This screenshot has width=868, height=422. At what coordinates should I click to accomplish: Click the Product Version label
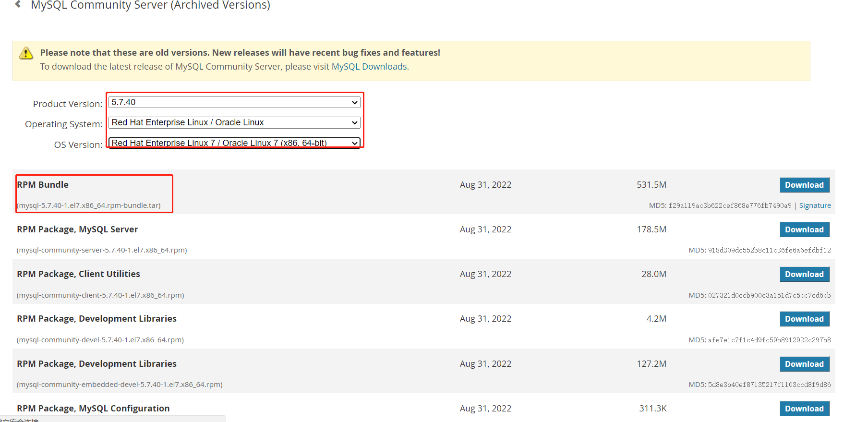(x=68, y=104)
